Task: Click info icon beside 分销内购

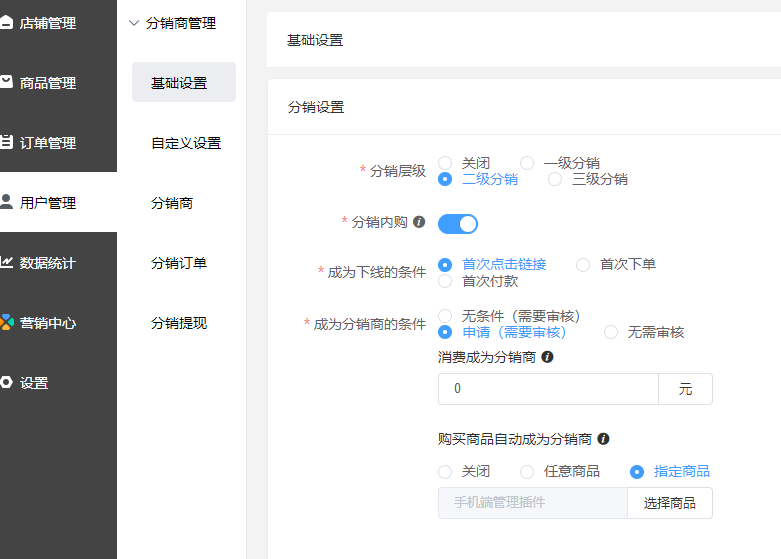Action: (x=419, y=222)
